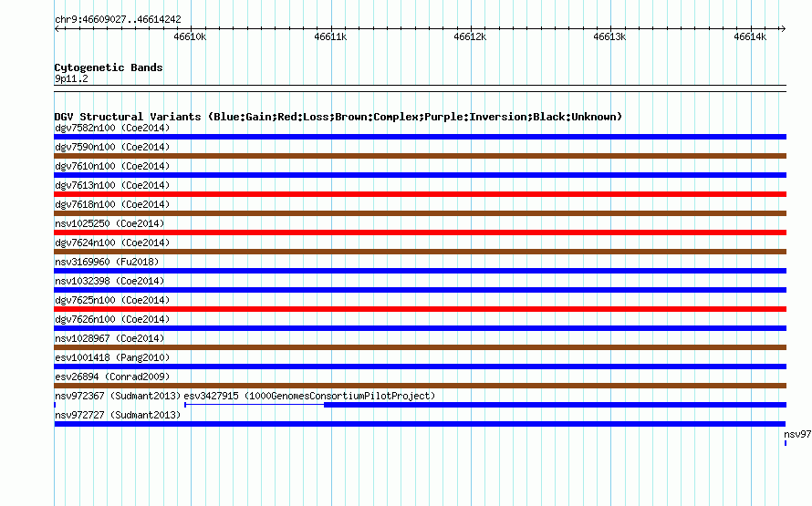Select the brown bar under dgv7590n100
Viewport: 812px width, 506px height.
tap(420, 156)
